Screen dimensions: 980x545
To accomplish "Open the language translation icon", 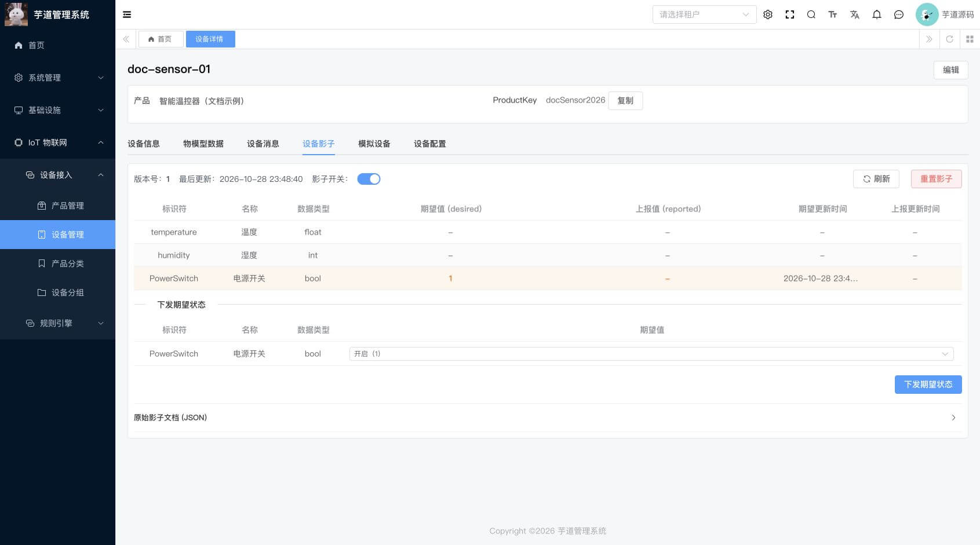I will (855, 14).
